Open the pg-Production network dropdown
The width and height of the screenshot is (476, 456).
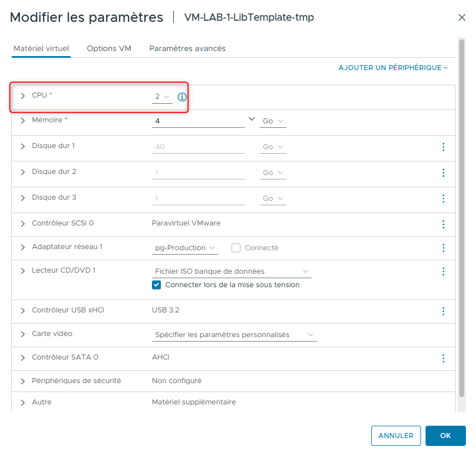click(x=185, y=248)
